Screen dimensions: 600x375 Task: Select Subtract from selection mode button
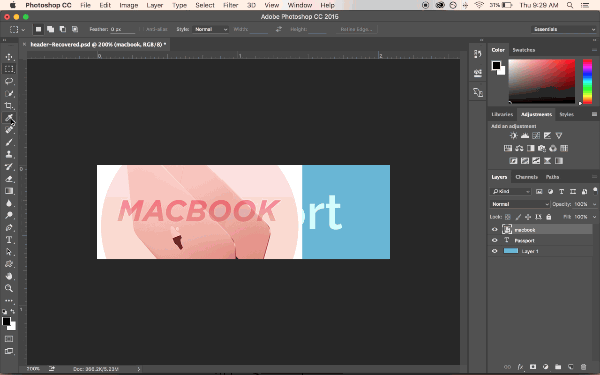coord(63,29)
